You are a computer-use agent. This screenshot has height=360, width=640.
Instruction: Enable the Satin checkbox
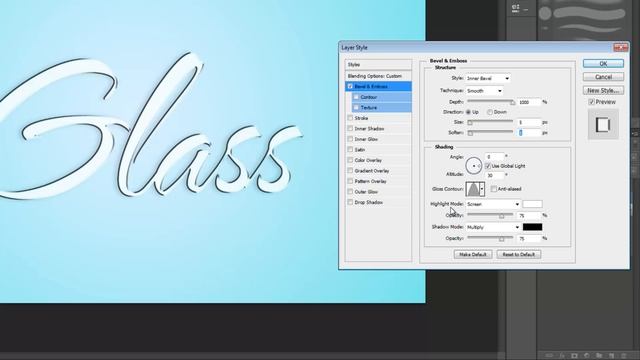click(x=350, y=150)
